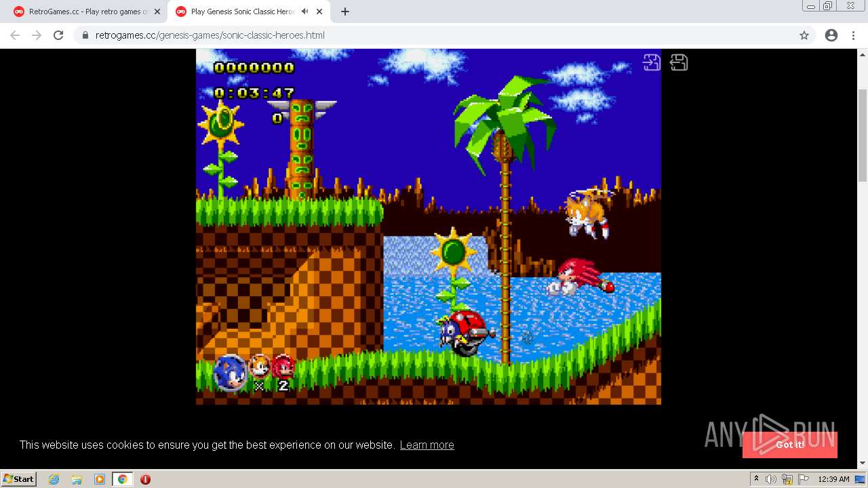Image resolution: width=868 pixels, height=488 pixels.
Task: Open the Chrome three-dot menu
Action: 853,35
